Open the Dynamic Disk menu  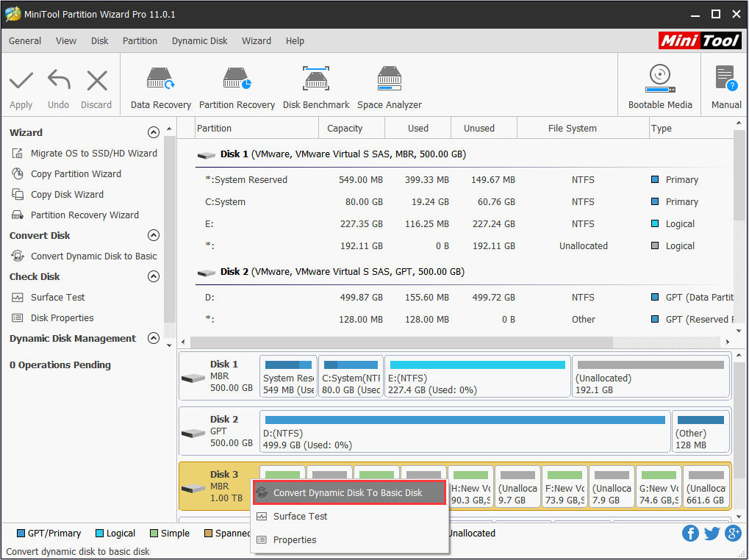[199, 41]
